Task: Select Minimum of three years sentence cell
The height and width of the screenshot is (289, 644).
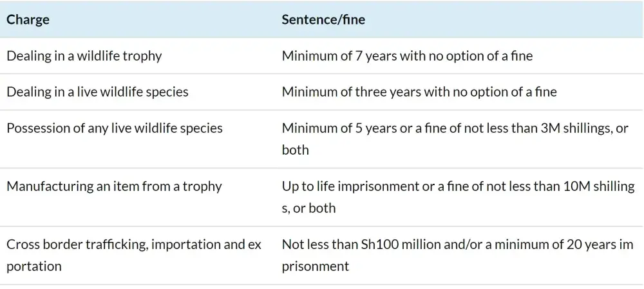Action: pyautogui.click(x=419, y=92)
